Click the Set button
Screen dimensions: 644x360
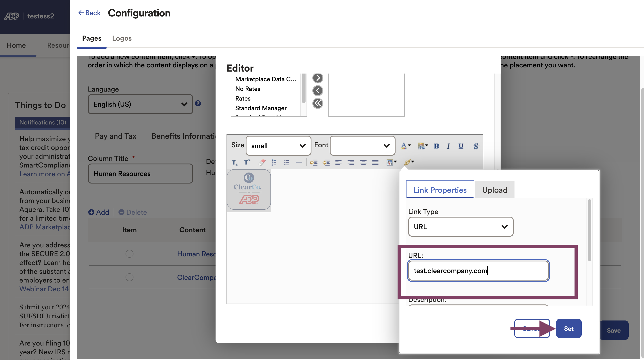pyautogui.click(x=569, y=328)
